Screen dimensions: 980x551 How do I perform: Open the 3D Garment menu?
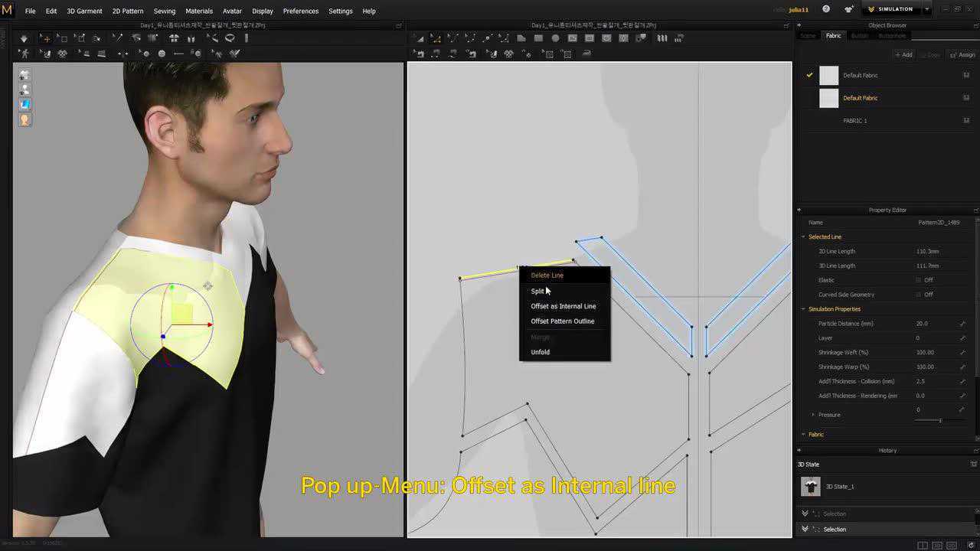[84, 11]
